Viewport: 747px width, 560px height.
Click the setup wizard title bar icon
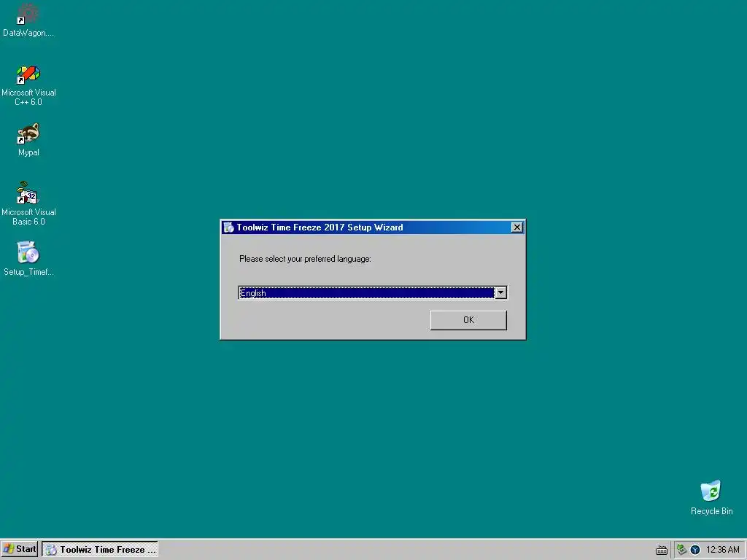(228, 227)
